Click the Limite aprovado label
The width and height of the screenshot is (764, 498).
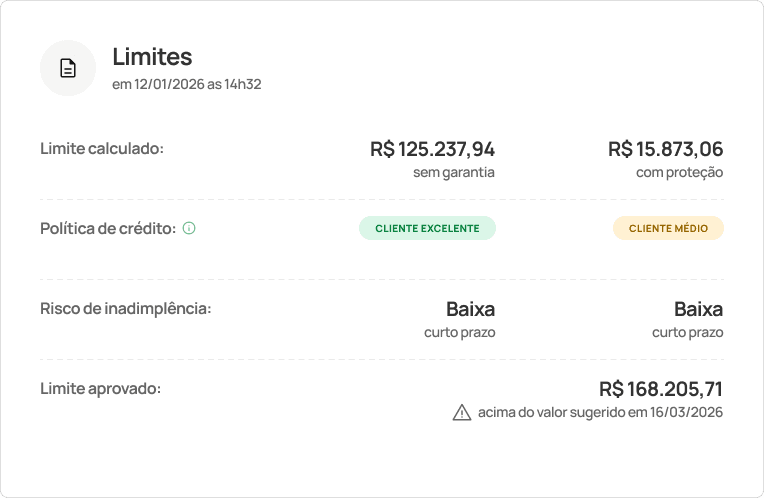pos(100,388)
